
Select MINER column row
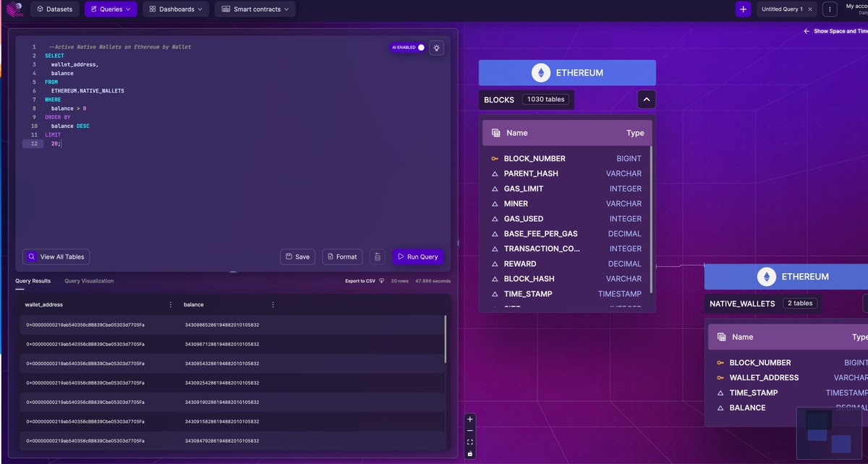point(567,204)
